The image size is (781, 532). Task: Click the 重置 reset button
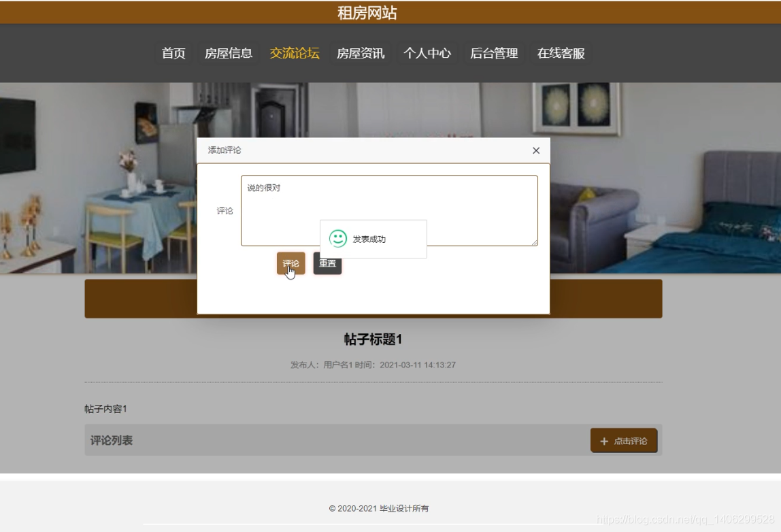[x=328, y=264]
